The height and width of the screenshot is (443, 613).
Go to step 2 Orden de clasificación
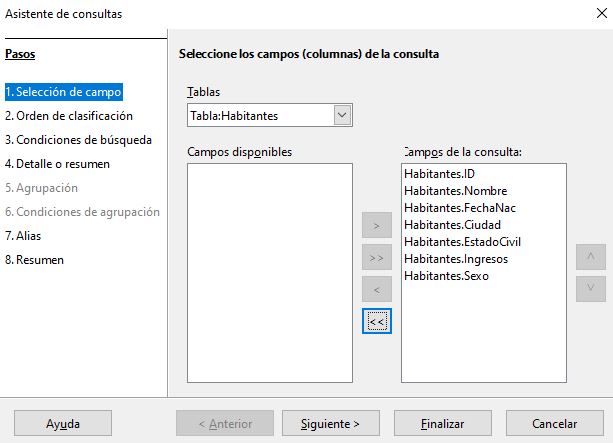pos(69,116)
